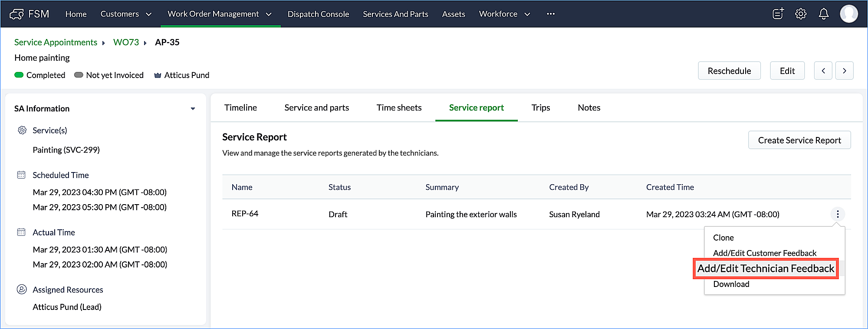Go to previous appointment arrow

tap(823, 71)
